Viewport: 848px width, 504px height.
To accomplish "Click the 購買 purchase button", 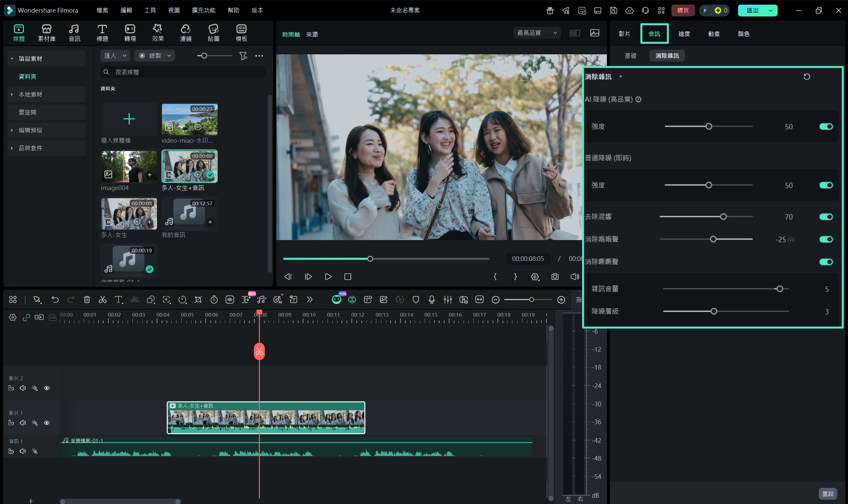I will (x=683, y=10).
